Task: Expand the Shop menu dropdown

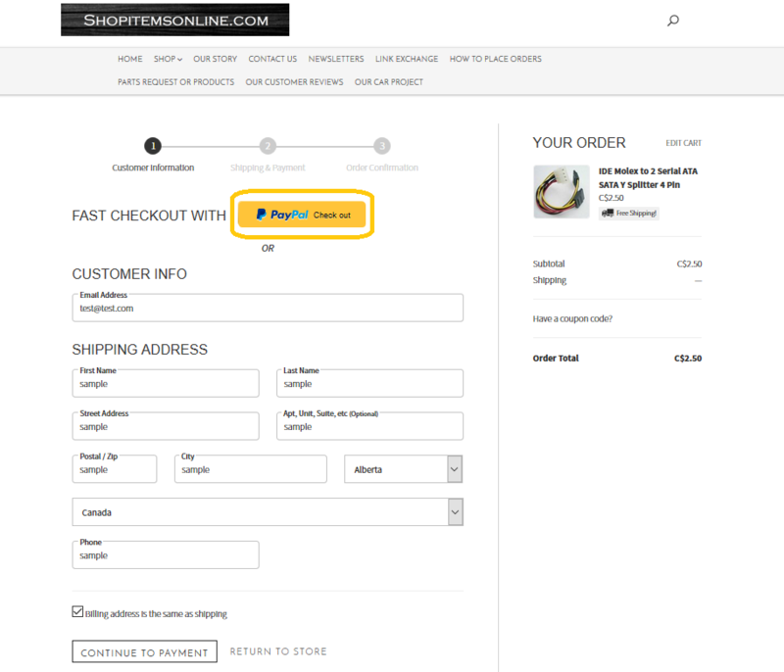Action: pos(168,59)
